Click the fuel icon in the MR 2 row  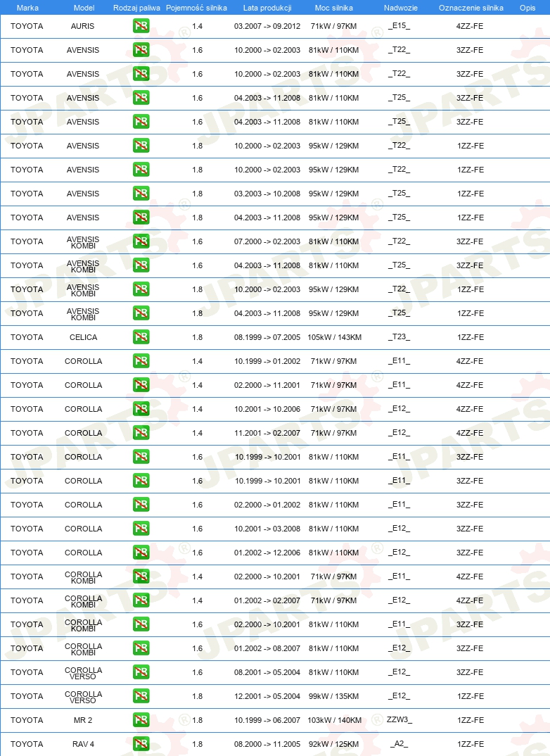[x=141, y=719]
